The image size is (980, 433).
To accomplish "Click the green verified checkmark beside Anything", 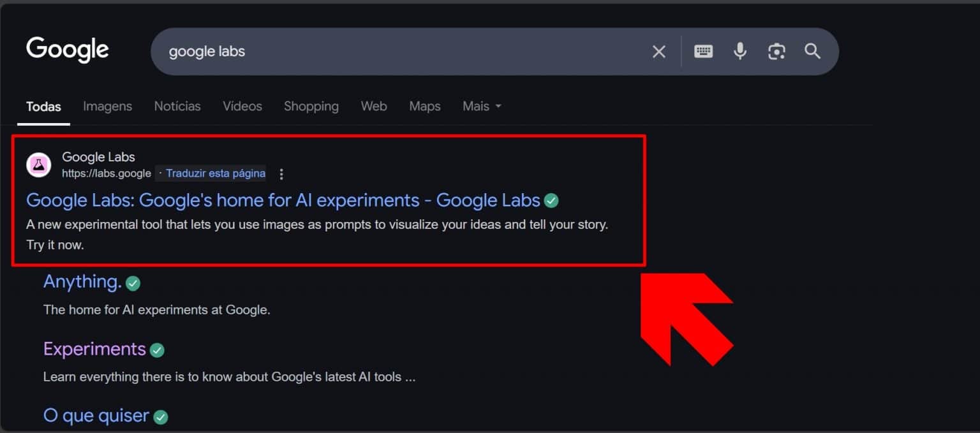I will click(132, 283).
